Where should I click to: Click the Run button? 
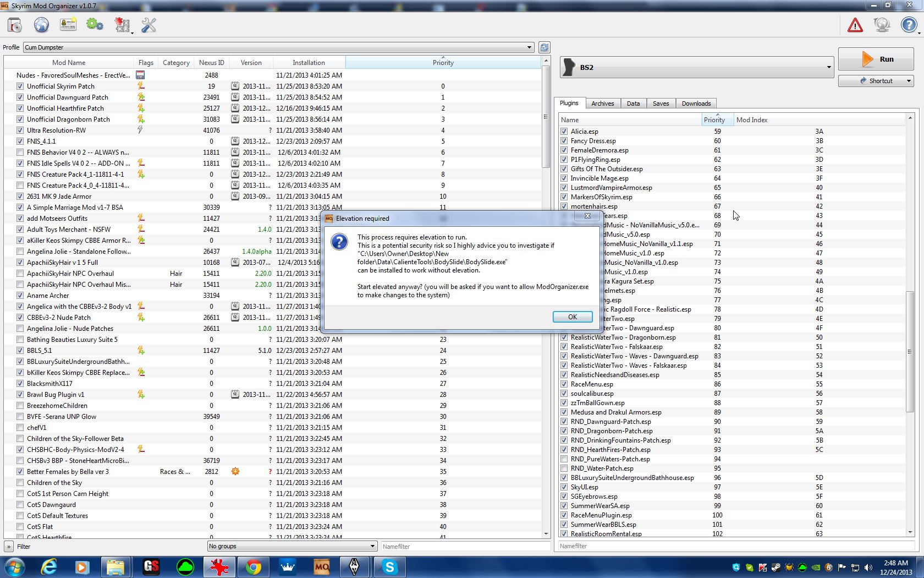point(876,59)
